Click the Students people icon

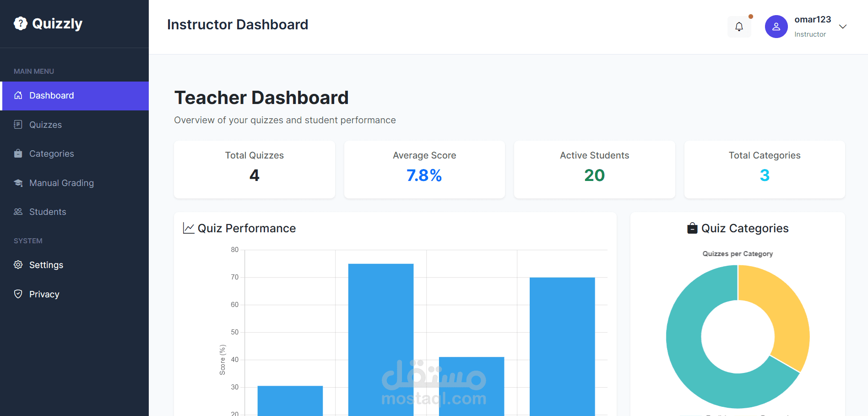click(x=18, y=212)
